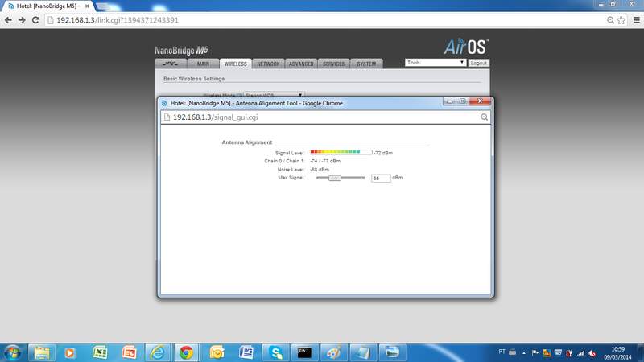This screenshot has width=644, height=362.
Task: Reload the page with the refresh icon
Action: 35,20
